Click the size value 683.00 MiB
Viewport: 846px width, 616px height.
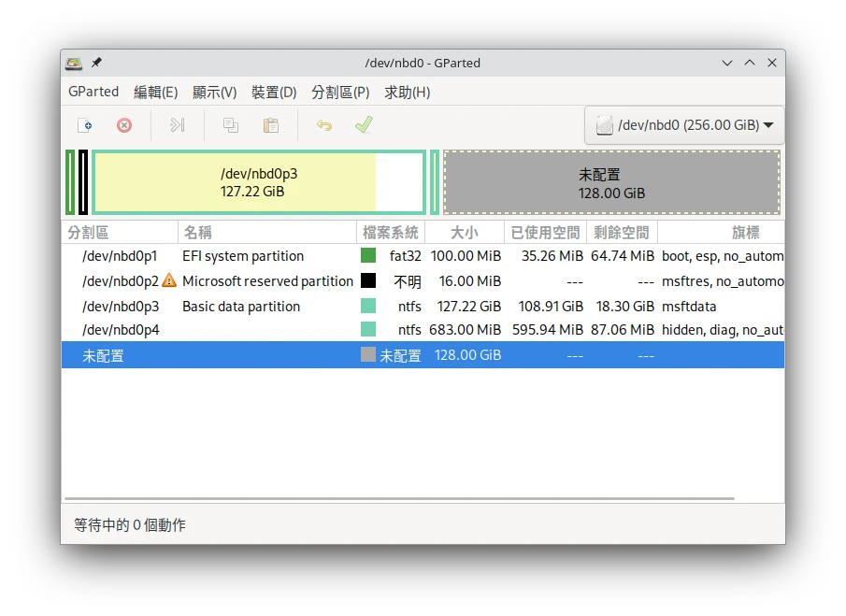click(466, 330)
